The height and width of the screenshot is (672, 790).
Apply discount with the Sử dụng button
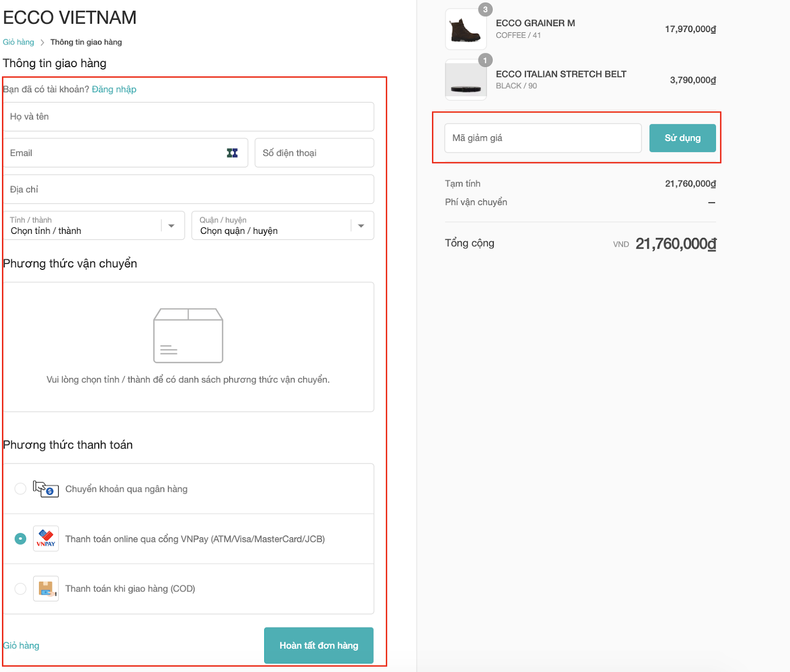(682, 138)
